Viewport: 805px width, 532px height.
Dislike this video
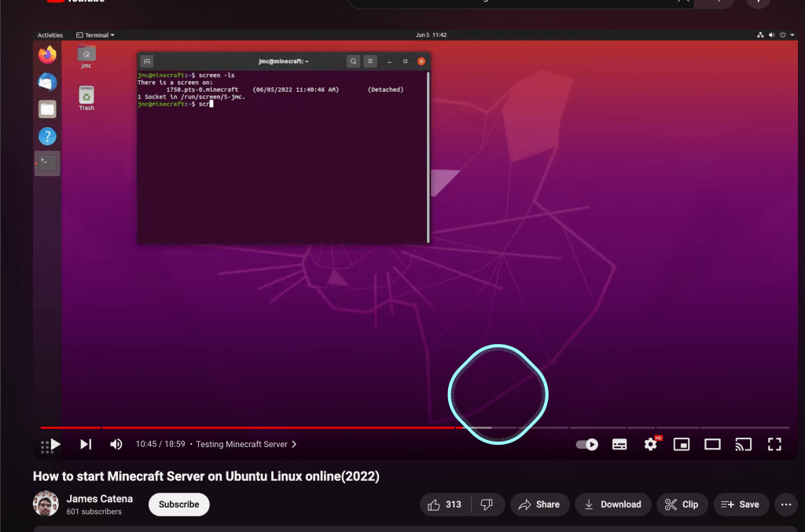487,504
